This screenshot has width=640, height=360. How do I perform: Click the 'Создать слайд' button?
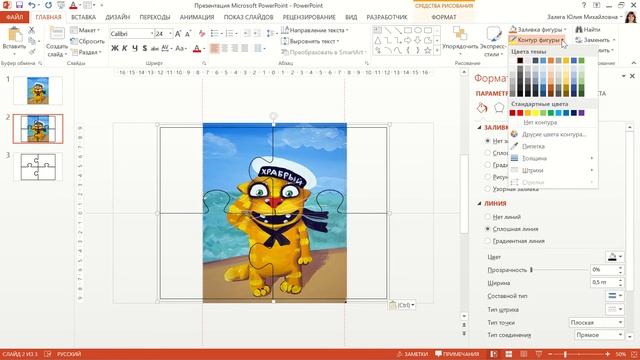(57, 42)
